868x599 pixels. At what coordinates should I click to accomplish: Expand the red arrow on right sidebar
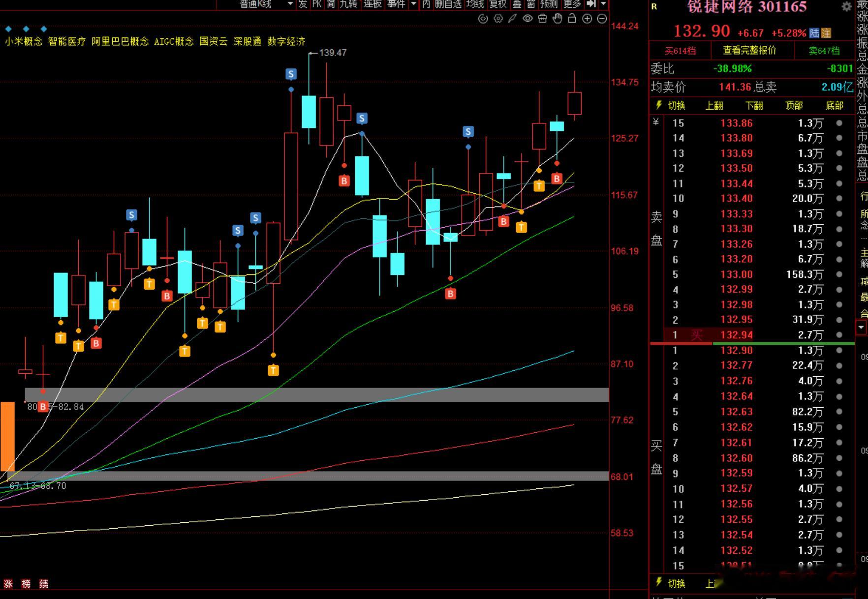click(861, 327)
